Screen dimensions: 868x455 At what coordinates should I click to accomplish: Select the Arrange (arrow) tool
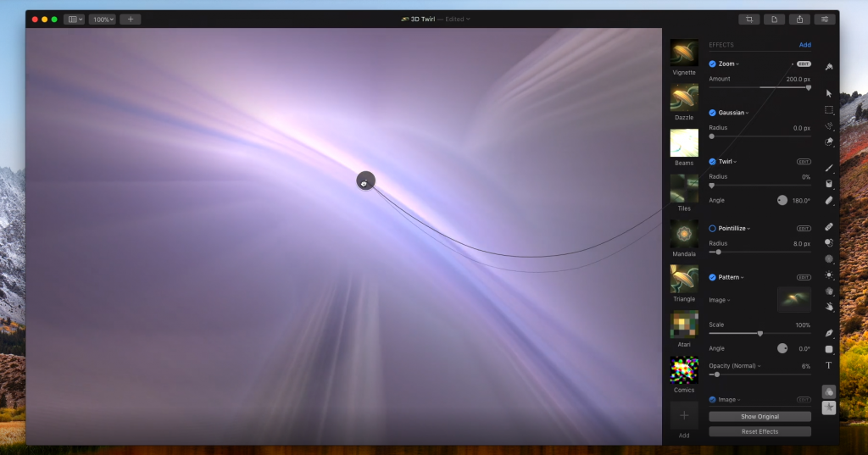(829, 93)
